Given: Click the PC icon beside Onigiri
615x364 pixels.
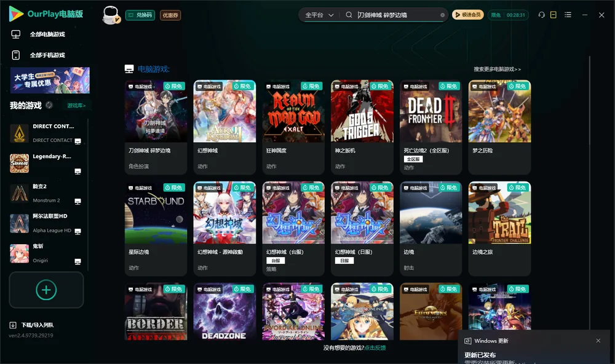Looking at the screenshot, I should click(x=77, y=262).
